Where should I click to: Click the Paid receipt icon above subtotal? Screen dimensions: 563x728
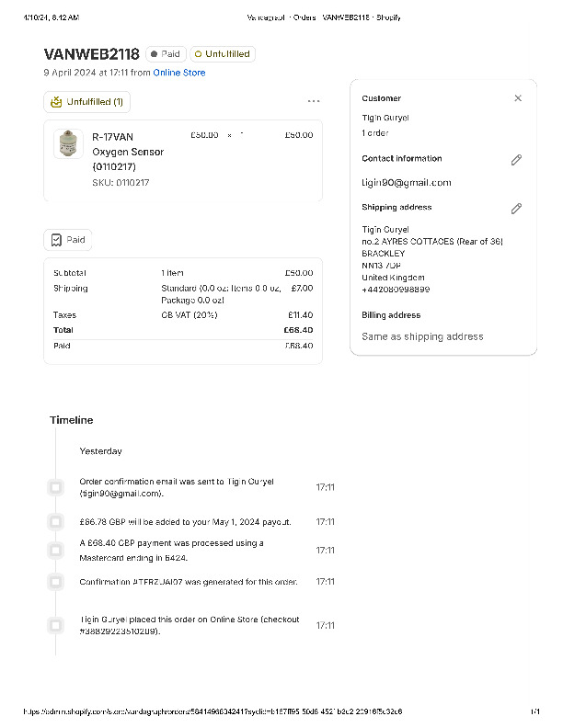click(x=57, y=240)
